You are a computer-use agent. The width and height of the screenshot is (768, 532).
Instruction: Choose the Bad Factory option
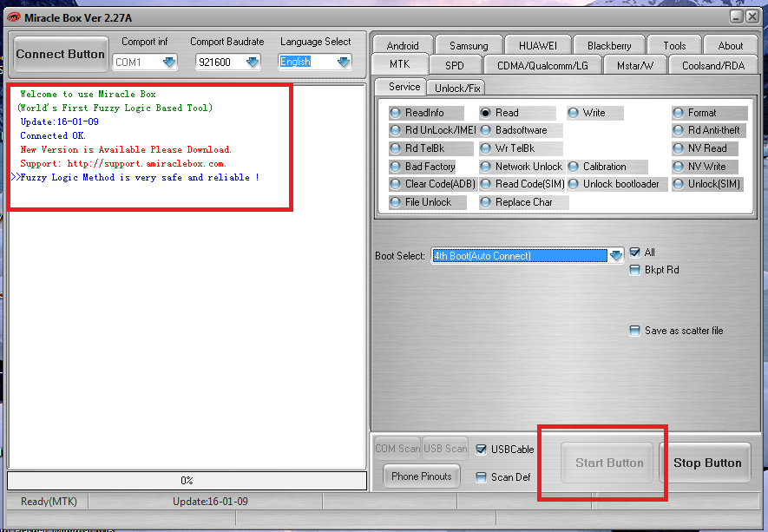coord(395,167)
